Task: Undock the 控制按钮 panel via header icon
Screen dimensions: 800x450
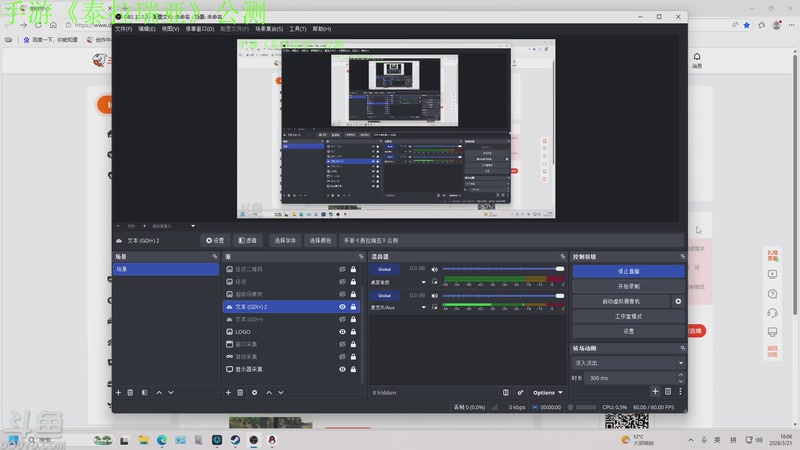Action: point(683,257)
